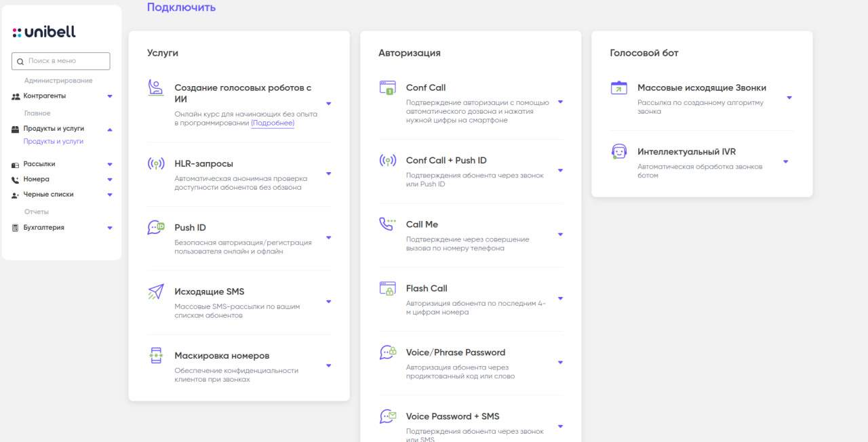Click the Интеллектуальный IVR headset bot icon
Viewport: 868px width, 442px height.
coord(618,152)
